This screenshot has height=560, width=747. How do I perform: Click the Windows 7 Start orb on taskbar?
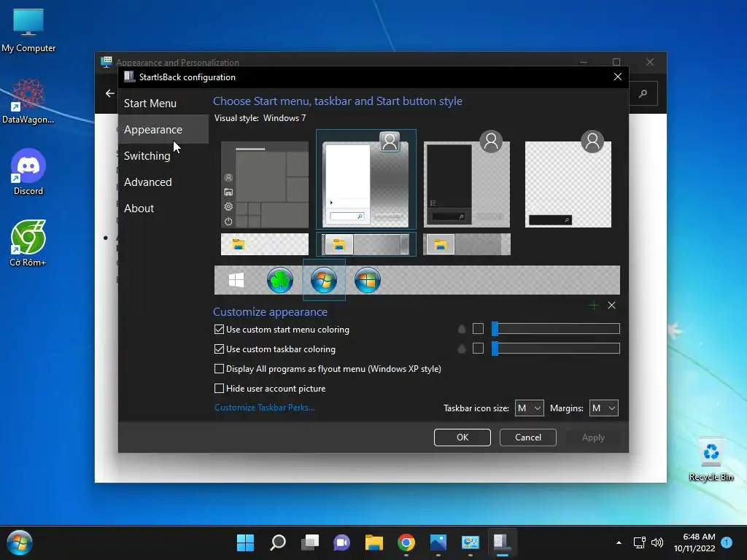click(x=19, y=542)
